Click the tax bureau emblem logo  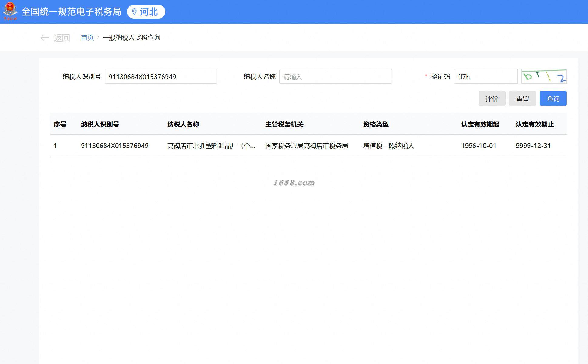point(10,11)
